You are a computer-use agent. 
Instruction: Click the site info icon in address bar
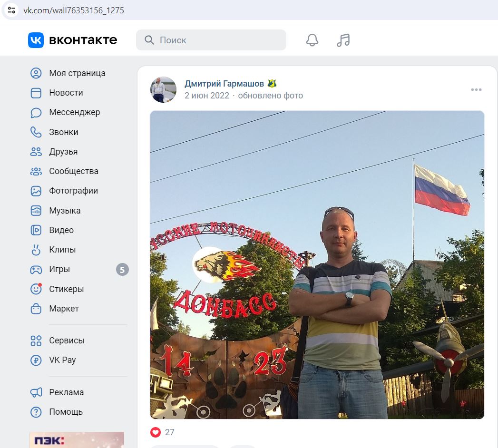11,10
